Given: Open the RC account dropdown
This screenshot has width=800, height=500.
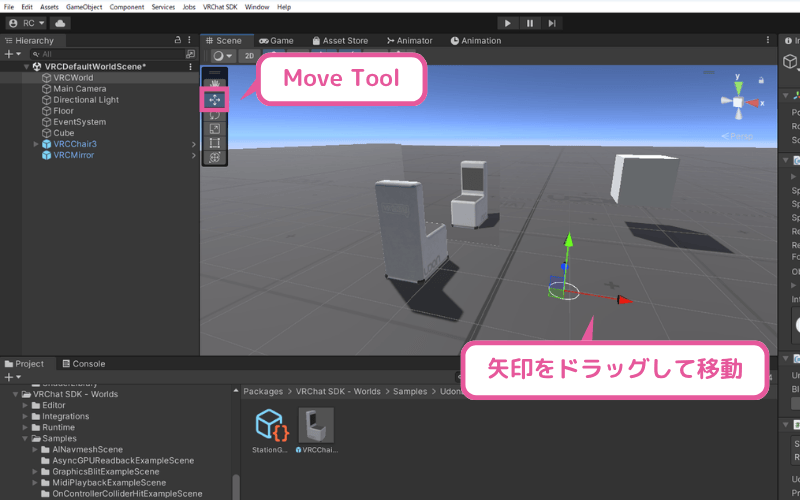Looking at the screenshot, I should (26, 23).
